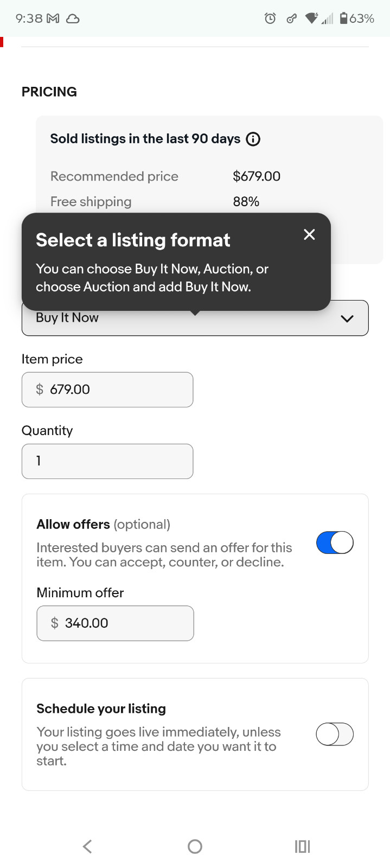Tap the Android back navigation arrow
Viewport: 390px width, 868px height.
point(87,846)
